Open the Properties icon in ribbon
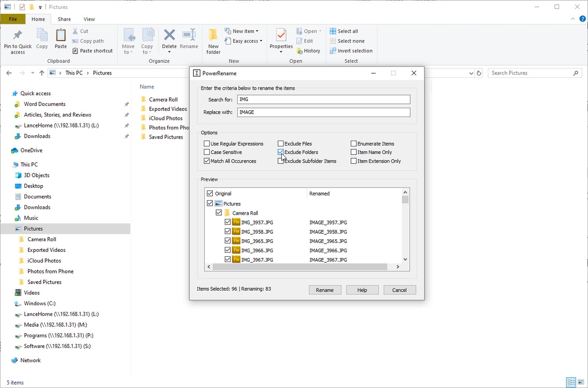The width and height of the screenshot is (588, 388). point(281,35)
